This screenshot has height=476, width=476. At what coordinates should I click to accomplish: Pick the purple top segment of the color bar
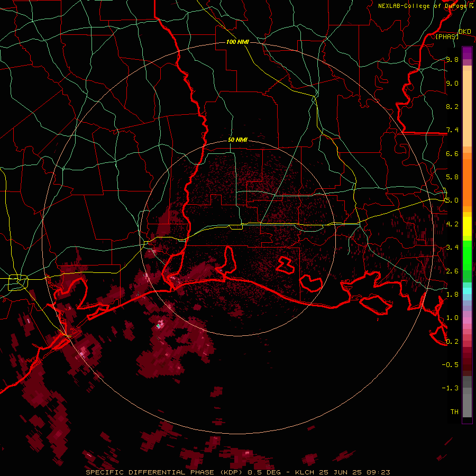467,53
